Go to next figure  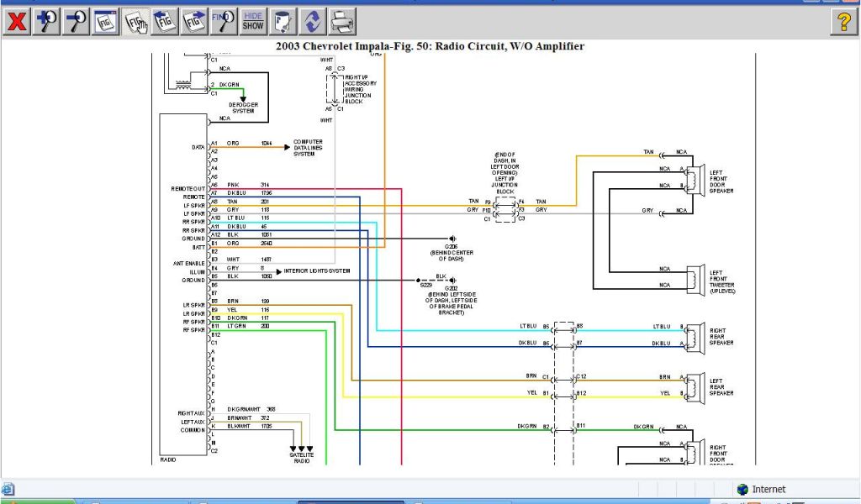tap(195, 21)
